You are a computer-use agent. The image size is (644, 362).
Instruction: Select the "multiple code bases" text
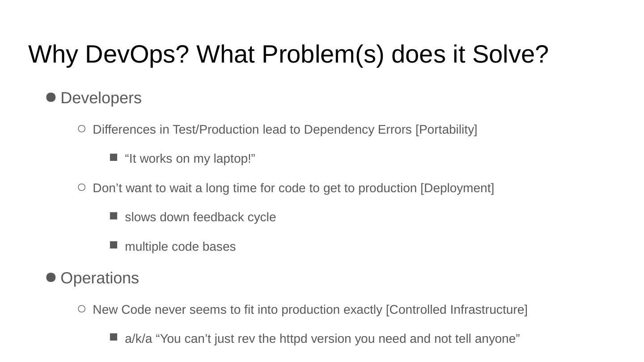pos(180,247)
